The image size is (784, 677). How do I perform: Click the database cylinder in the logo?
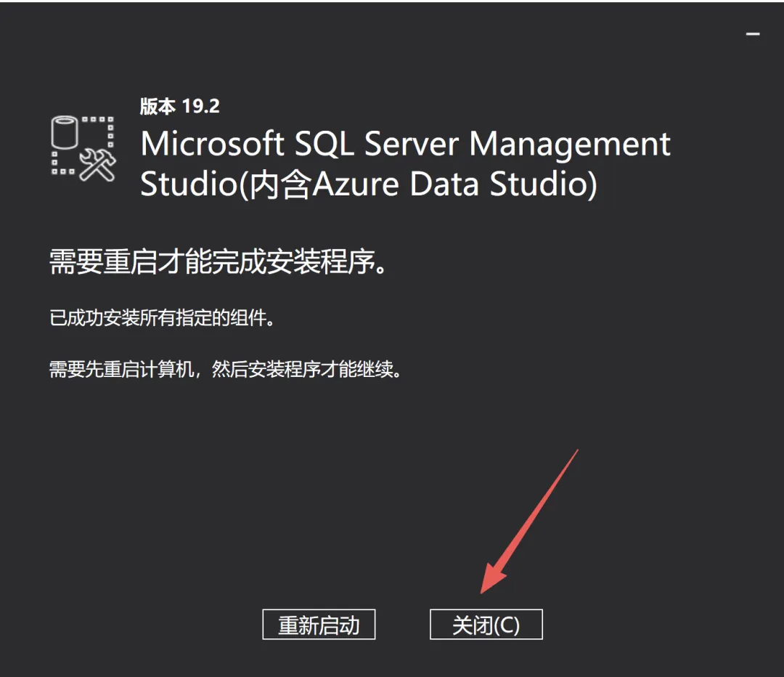65,133
